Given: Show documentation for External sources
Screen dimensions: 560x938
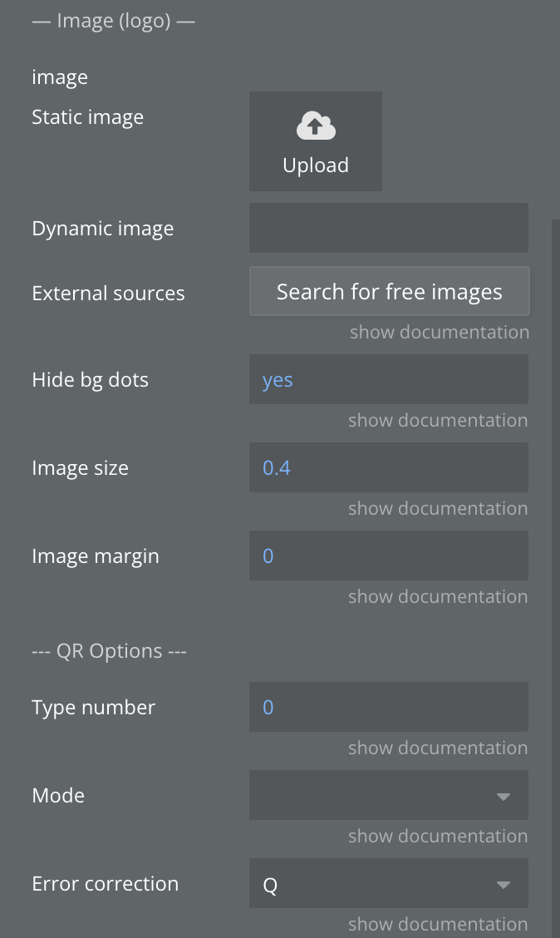Looking at the screenshot, I should coord(439,333).
